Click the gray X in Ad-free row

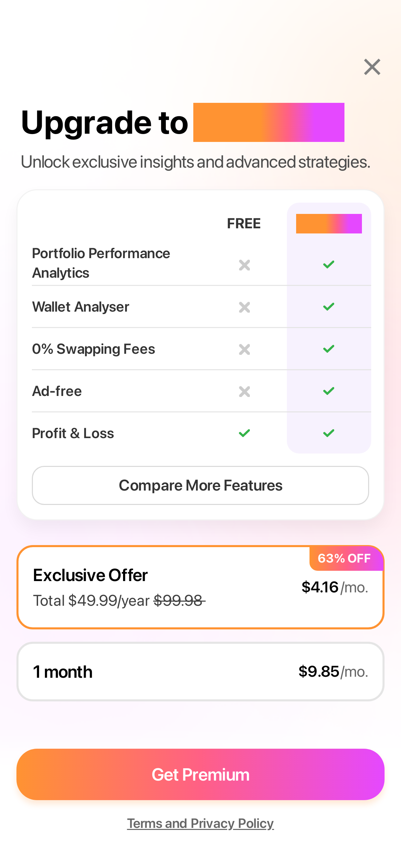tap(244, 391)
